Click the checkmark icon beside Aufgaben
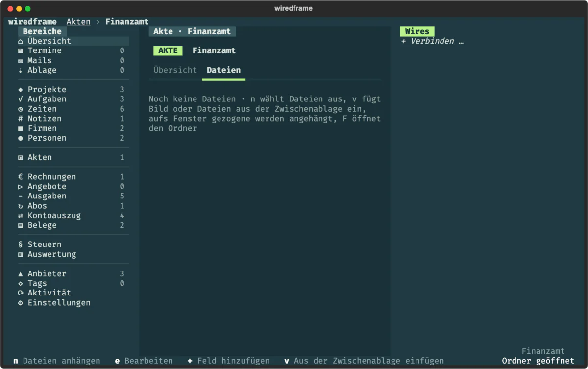588x369 pixels. tap(21, 99)
